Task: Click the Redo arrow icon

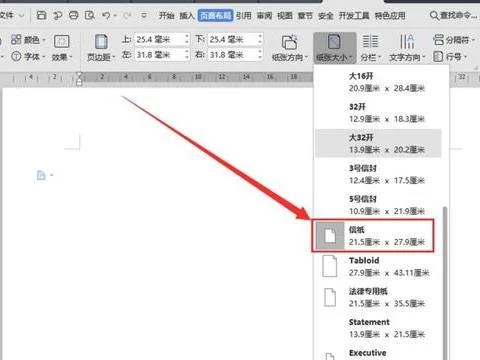Action: [126, 15]
